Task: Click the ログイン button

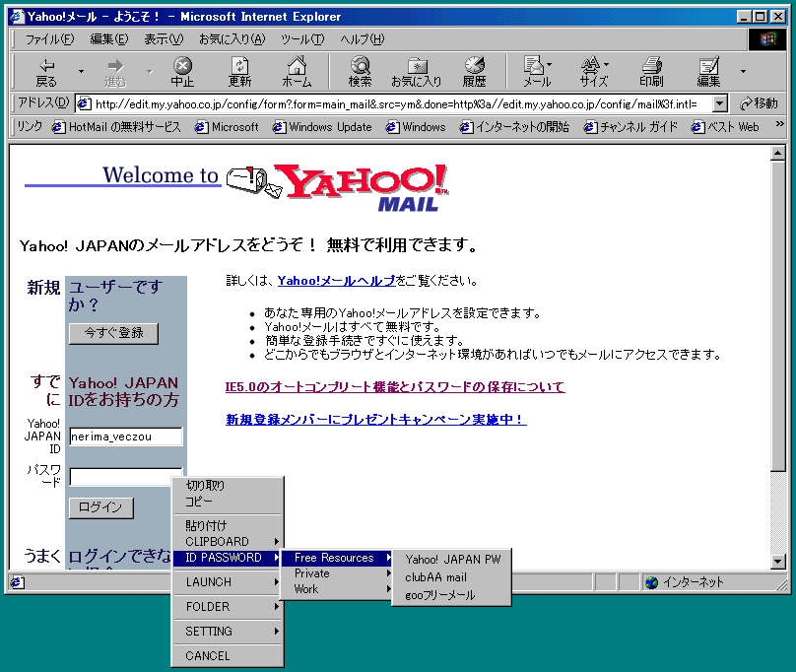Action: tap(101, 507)
